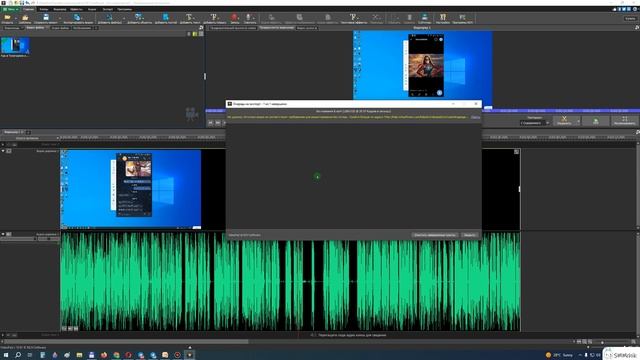The width and height of the screenshot is (640, 360).
Task: Switch to the Effects ribbon tab
Action: coord(76,9)
